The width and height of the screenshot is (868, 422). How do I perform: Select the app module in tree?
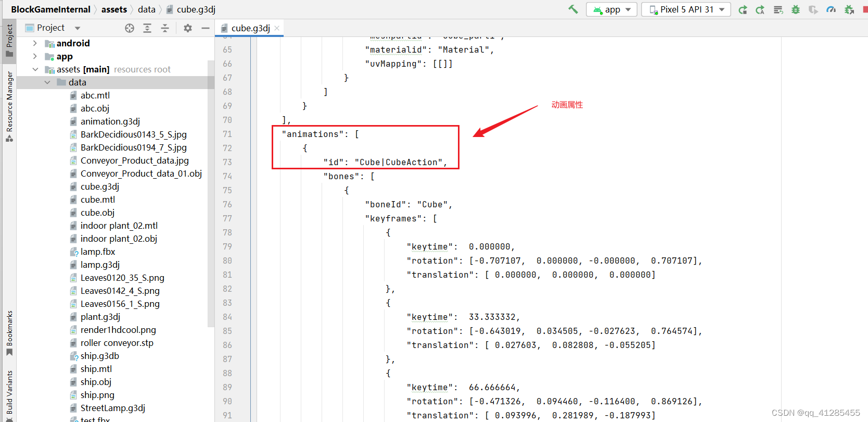[x=65, y=56]
